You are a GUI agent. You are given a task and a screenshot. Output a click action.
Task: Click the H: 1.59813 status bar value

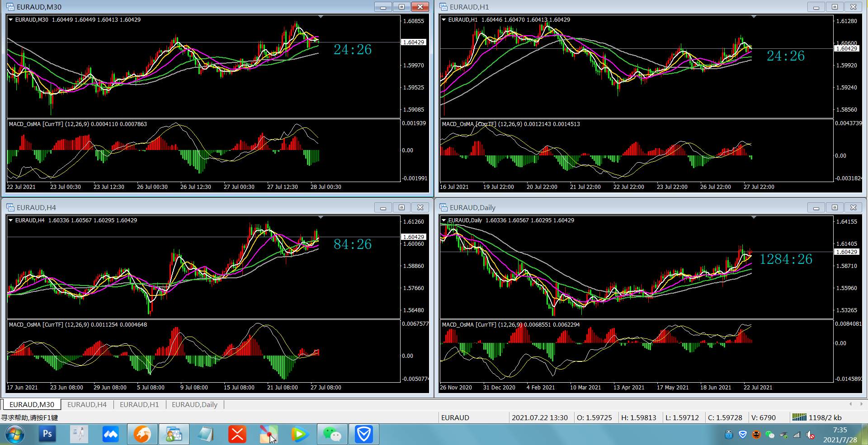coord(638,417)
